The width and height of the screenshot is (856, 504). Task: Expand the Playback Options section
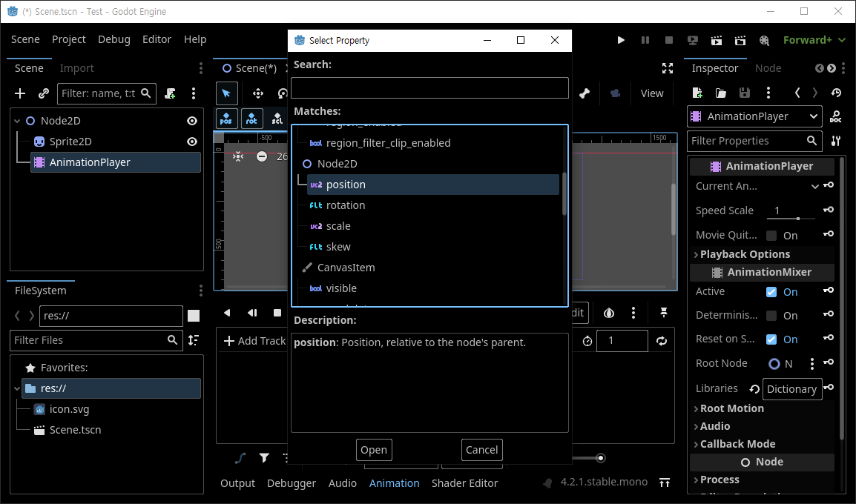click(745, 254)
